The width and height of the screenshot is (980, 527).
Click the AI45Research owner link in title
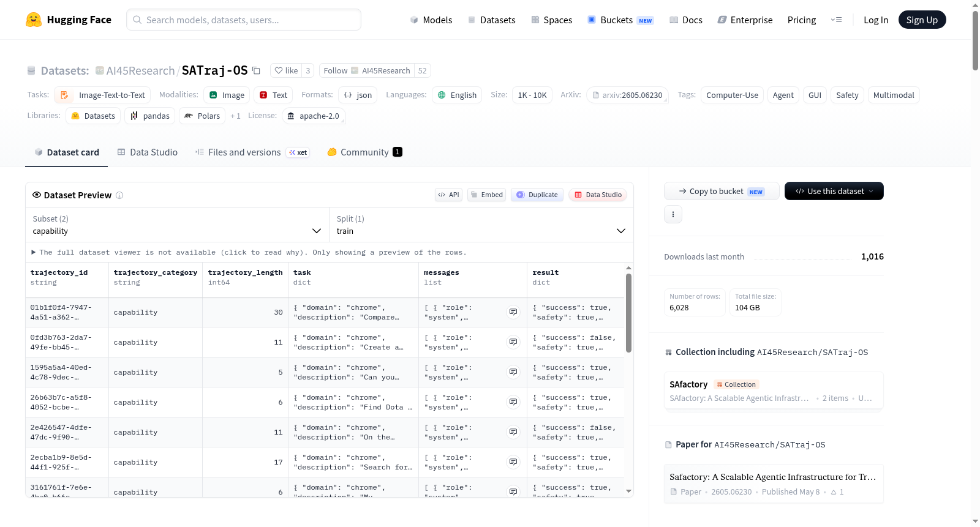140,70
